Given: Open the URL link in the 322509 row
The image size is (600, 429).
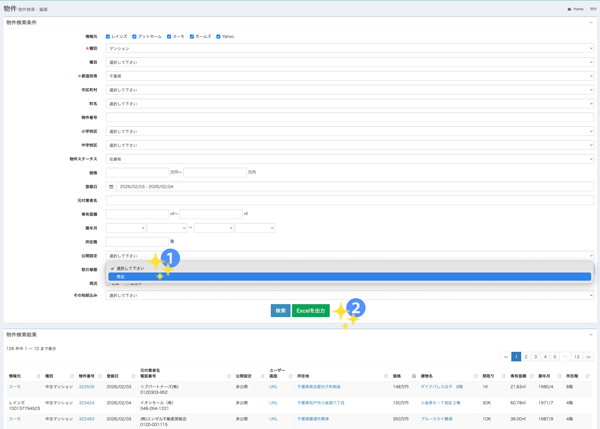Looking at the screenshot, I should [273, 387].
